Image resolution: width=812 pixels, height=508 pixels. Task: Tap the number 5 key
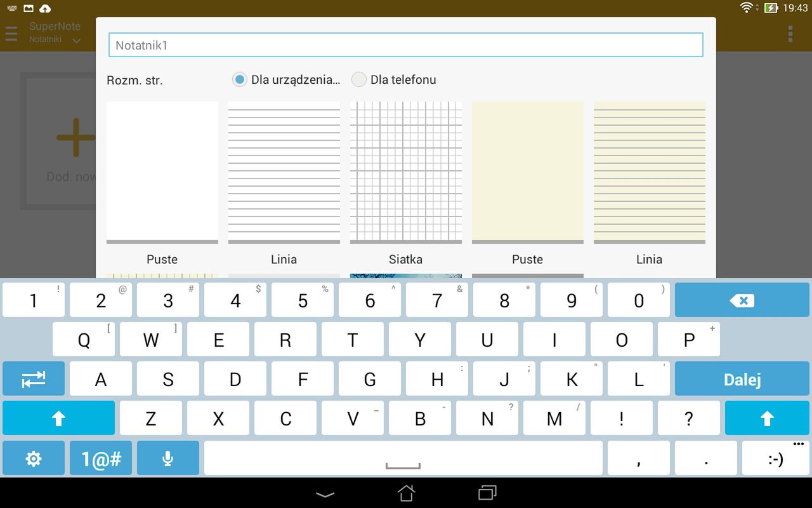303,300
